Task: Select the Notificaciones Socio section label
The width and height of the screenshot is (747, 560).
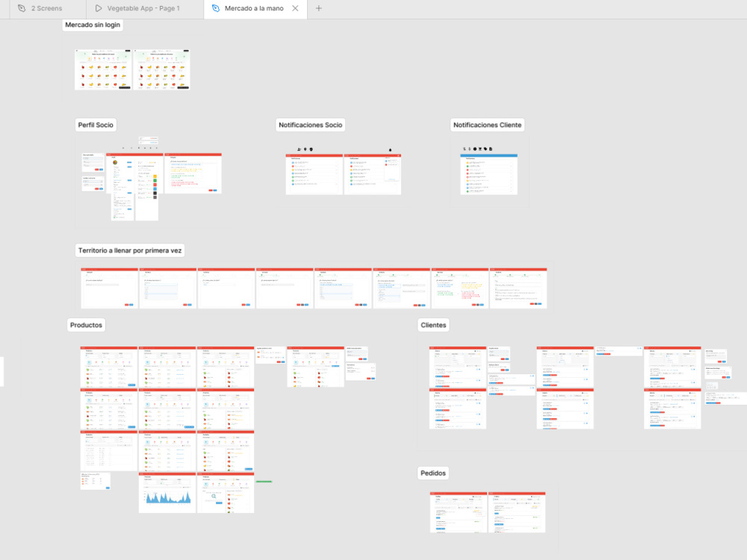Action: 310,125
